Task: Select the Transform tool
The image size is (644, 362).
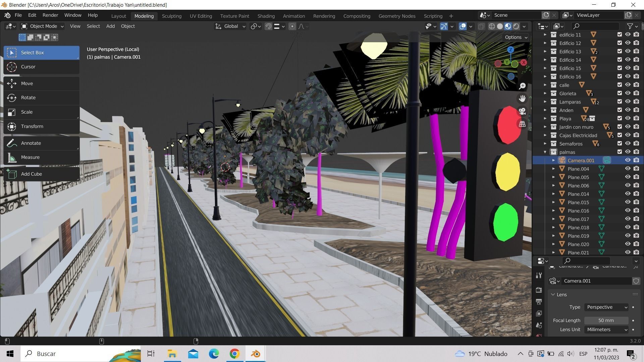Action: 41,126
